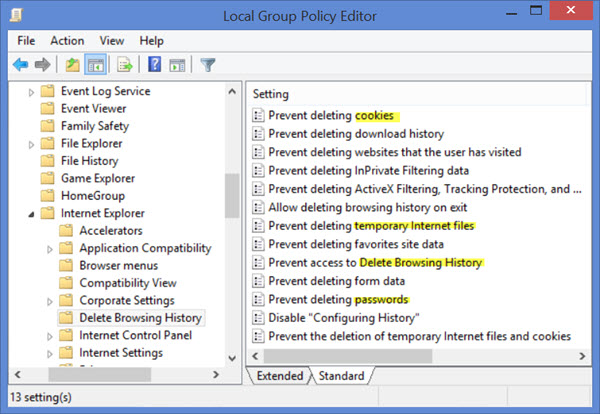
Task: Click settings pane horizontal scroll left arrow
Action: tap(255, 356)
